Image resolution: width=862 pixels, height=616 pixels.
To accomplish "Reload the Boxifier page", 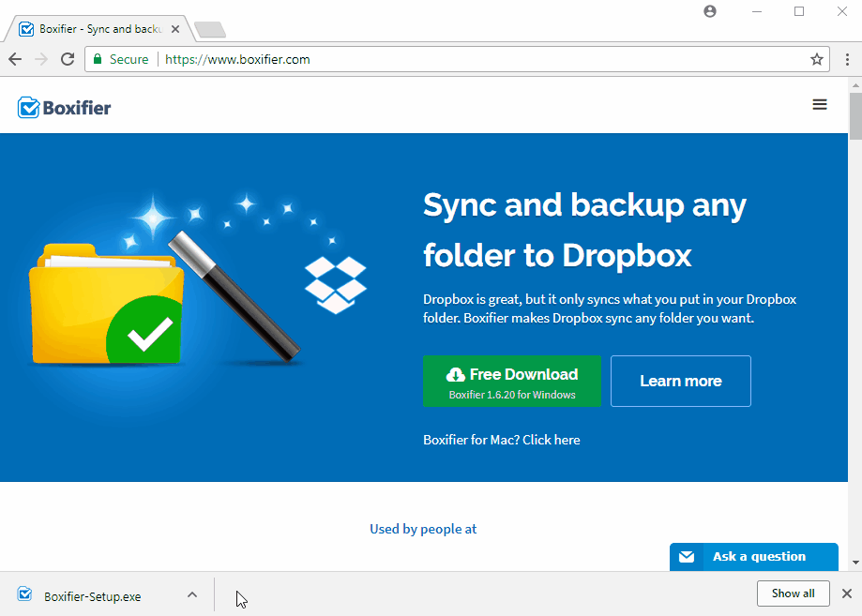I will (68, 59).
